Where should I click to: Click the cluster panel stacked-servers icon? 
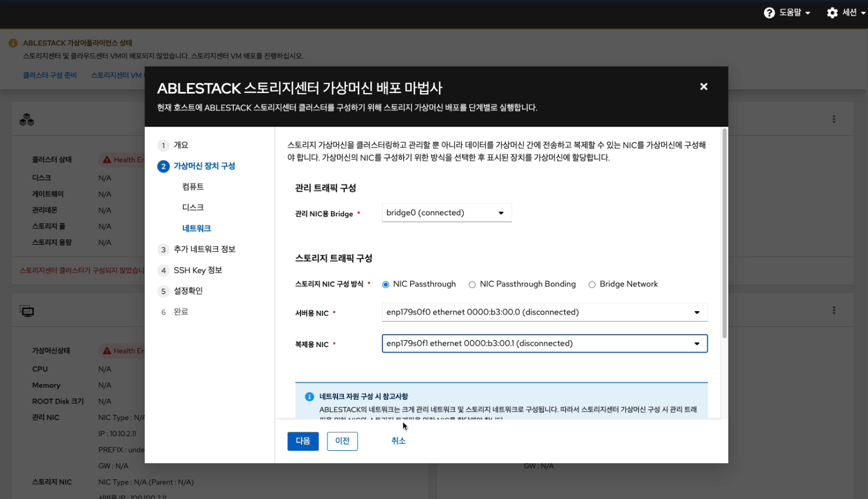point(26,118)
